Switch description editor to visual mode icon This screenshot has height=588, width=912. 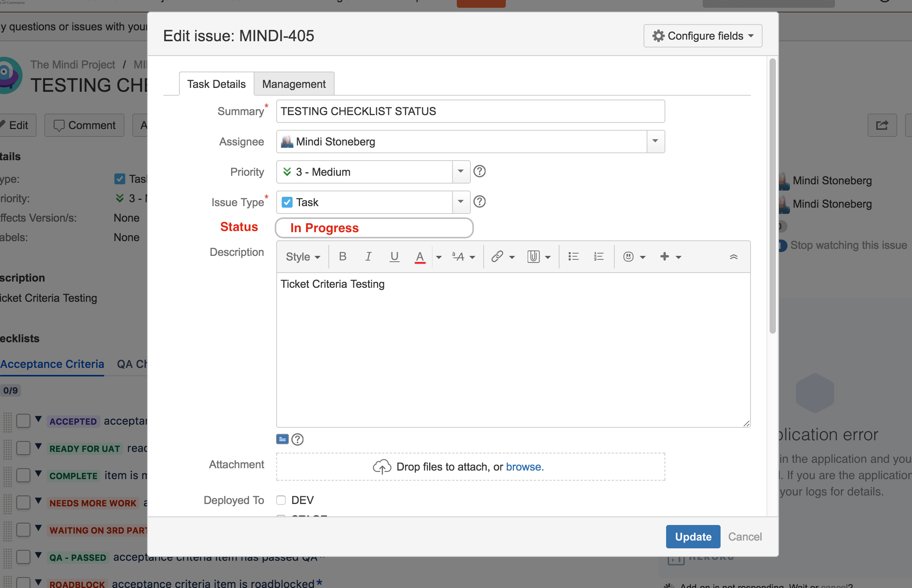point(282,439)
